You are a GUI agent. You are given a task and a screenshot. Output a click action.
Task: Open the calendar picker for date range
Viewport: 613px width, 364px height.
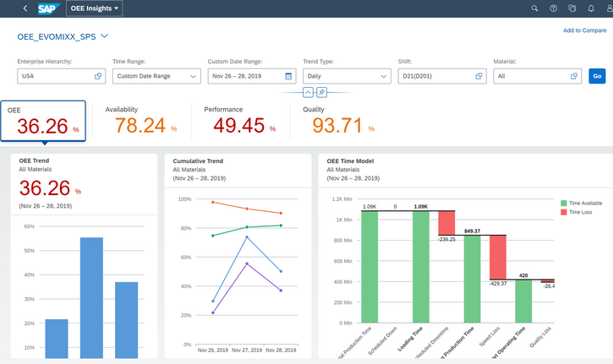(288, 76)
